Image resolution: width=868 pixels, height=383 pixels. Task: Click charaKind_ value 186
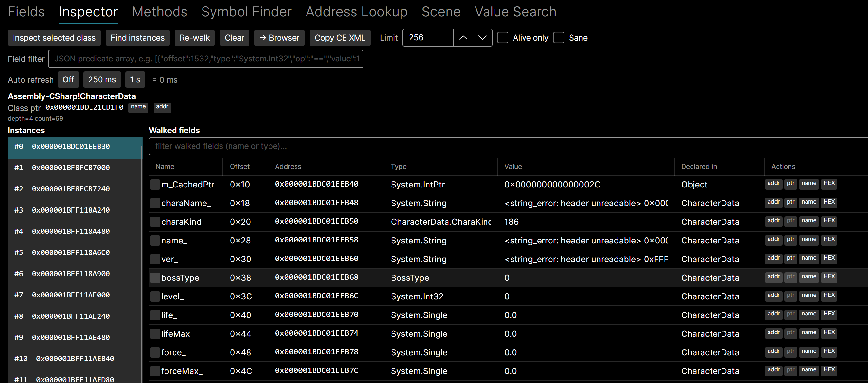[x=512, y=222]
